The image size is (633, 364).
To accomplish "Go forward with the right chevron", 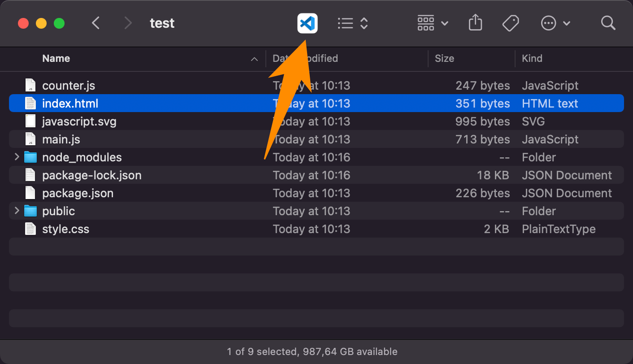I will pos(128,23).
